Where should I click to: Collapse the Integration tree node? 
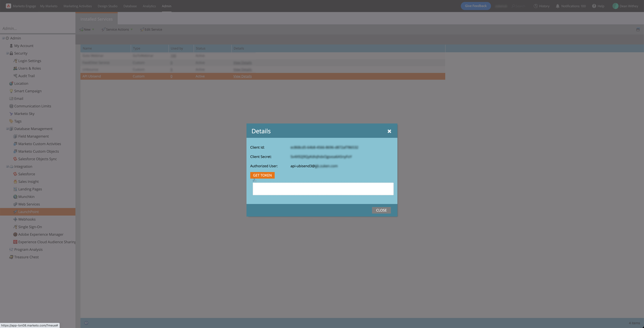click(x=7, y=167)
